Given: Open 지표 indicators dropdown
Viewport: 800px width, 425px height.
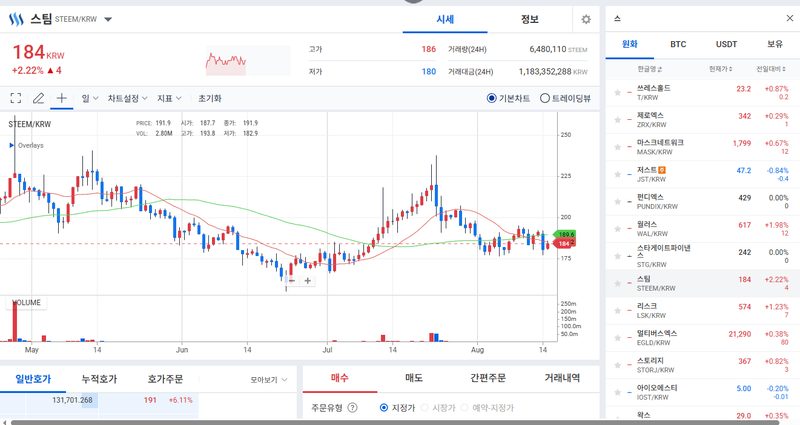Looking at the screenshot, I should 169,98.
